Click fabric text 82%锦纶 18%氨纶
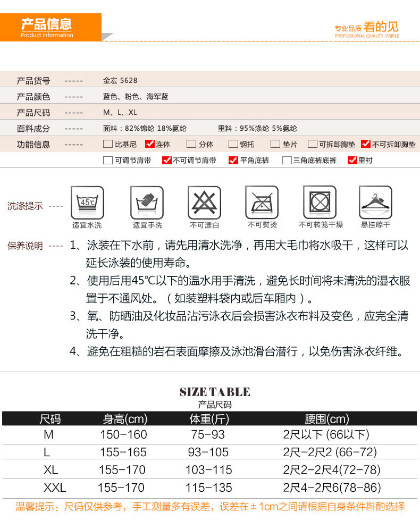 click(x=155, y=128)
